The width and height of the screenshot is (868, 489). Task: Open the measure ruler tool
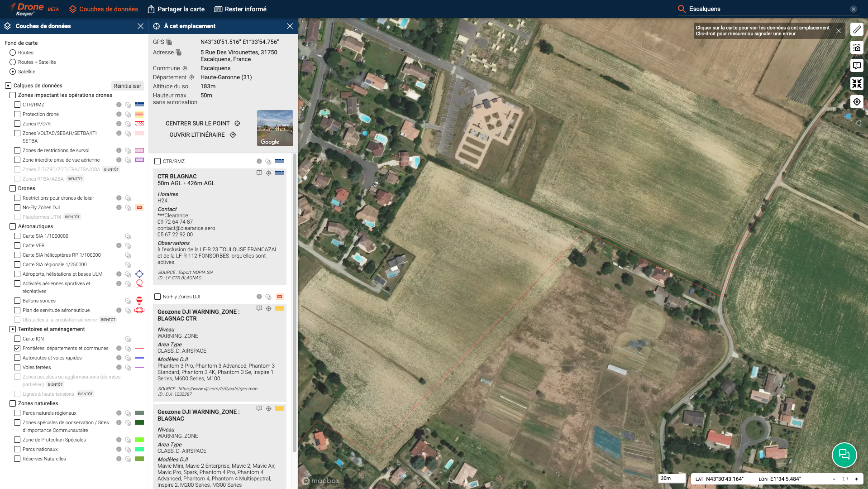tap(857, 29)
